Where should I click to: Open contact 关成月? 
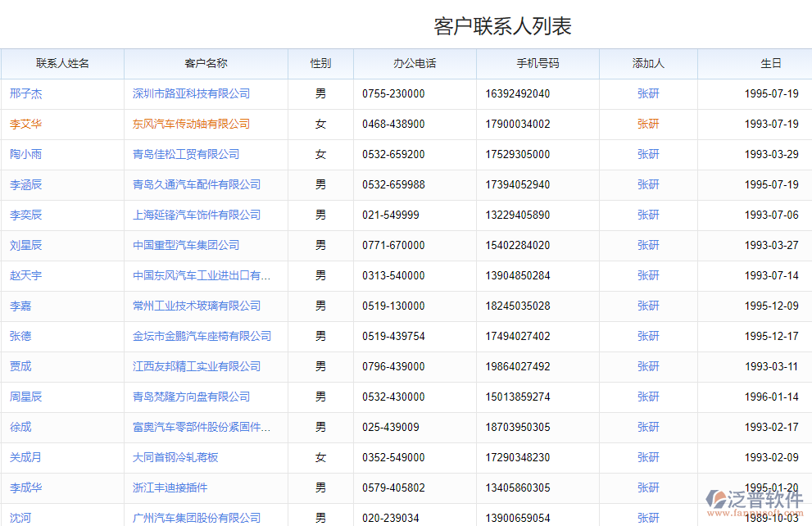(x=25, y=458)
